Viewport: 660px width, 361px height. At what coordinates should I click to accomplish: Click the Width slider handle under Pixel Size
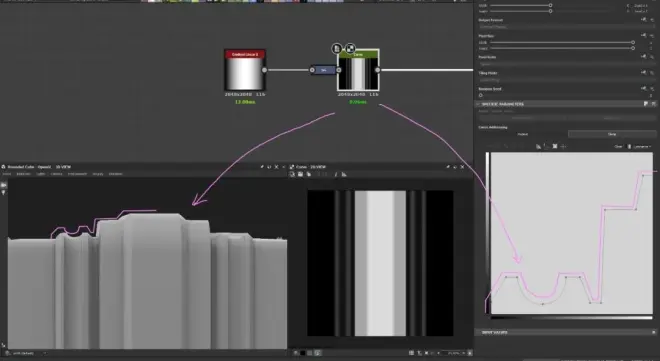coord(633,42)
